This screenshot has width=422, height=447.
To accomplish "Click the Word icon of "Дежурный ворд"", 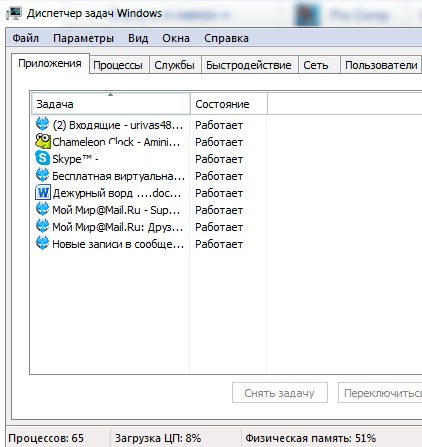I will pyautogui.click(x=42, y=192).
